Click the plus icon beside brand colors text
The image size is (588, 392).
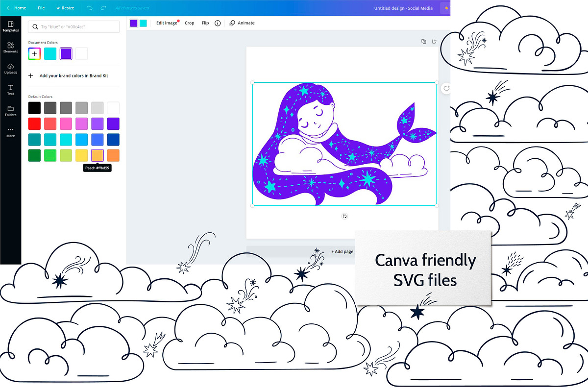point(31,76)
